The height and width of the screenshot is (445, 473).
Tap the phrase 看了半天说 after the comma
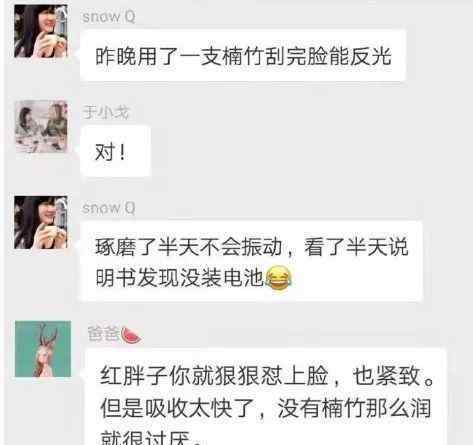click(x=356, y=247)
